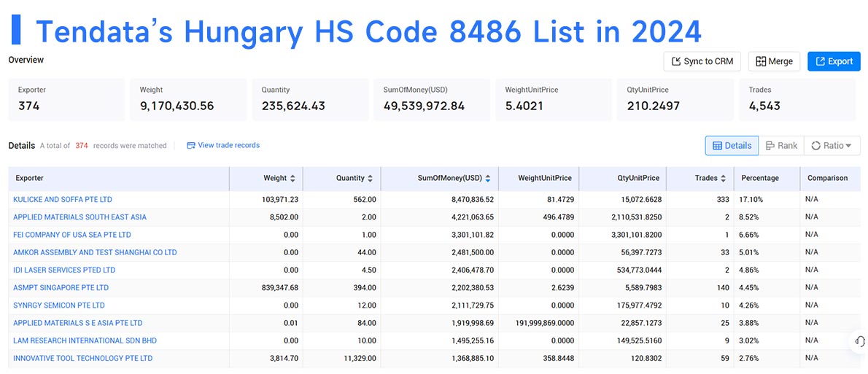868x374 pixels.
Task: Sort by SumOfMoney(USD) column arrows
Action: click(x=488, y=178)
